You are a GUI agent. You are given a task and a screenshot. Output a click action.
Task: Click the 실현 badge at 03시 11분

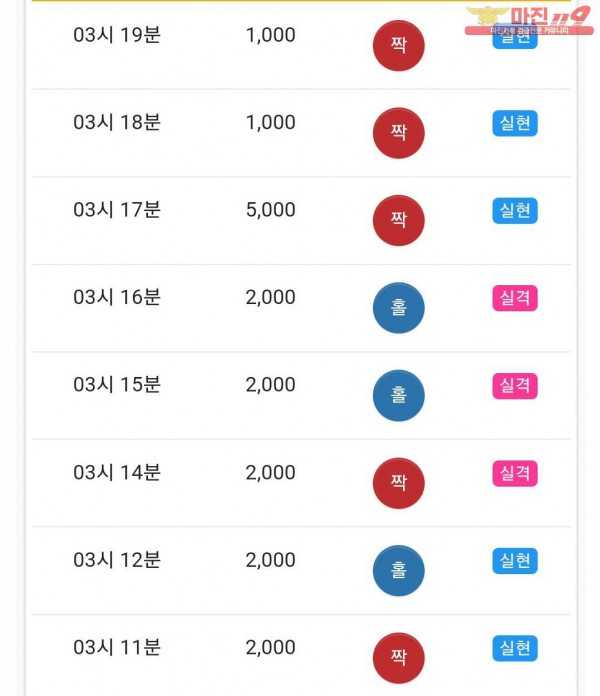(515, 648)
